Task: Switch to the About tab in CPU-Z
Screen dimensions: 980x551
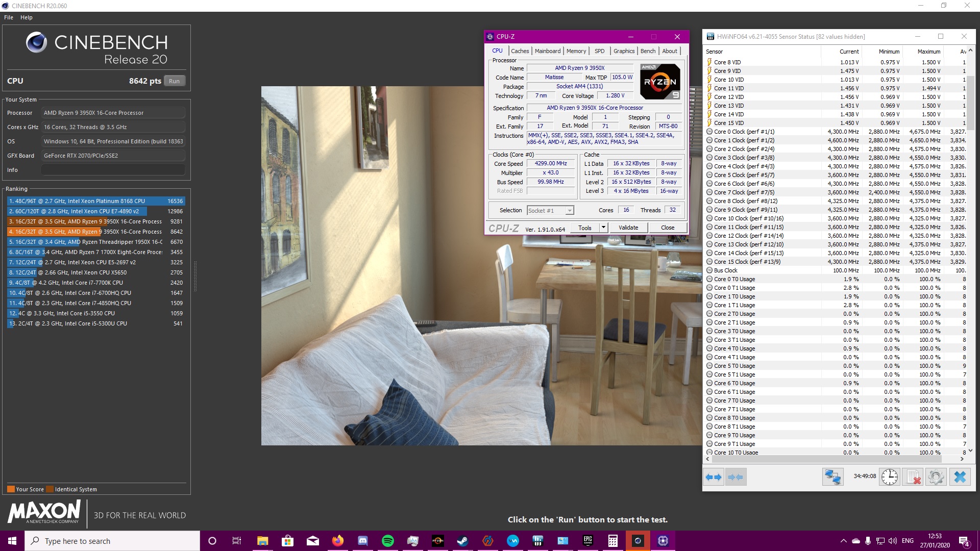Action: (670, 51)
